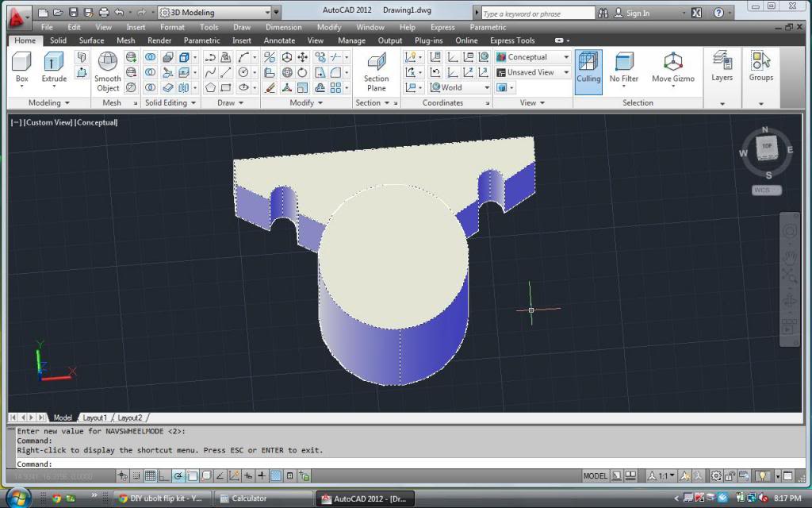Image resolution: width=812 pixels, height=508 pixels.
Task: Open the Unsaved View dropdown
Action: 533,72
